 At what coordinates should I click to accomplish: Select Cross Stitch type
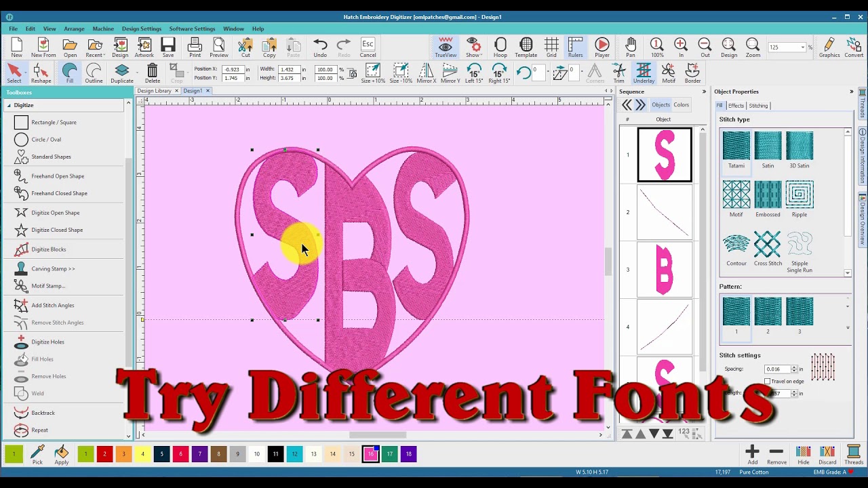point(768,249)
